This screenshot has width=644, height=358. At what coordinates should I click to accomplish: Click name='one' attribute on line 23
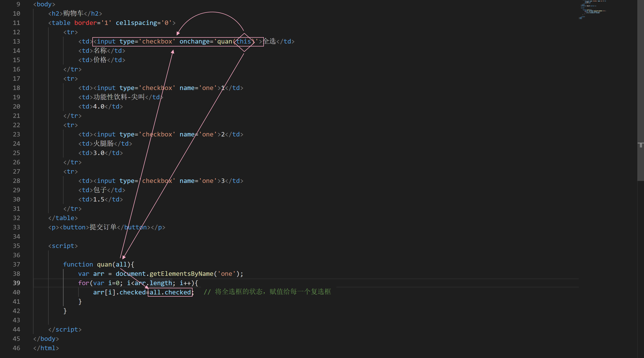(198, 134)
